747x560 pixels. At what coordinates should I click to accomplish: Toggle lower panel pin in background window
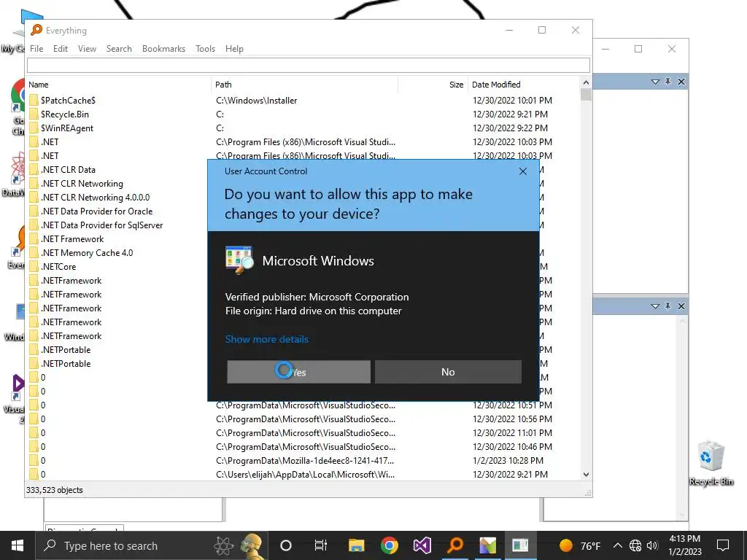[668, 306]
